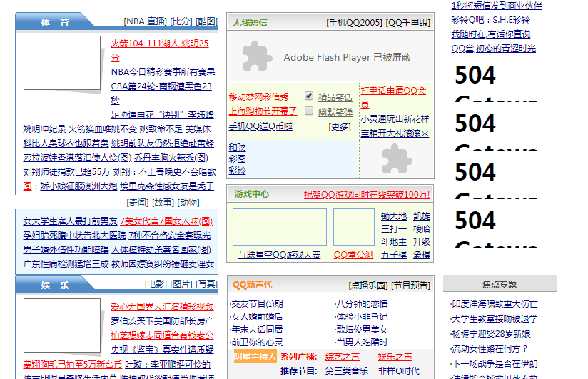Open the [写真] link in 娱乐 header

pyautogui.click(x=207, y=284)
